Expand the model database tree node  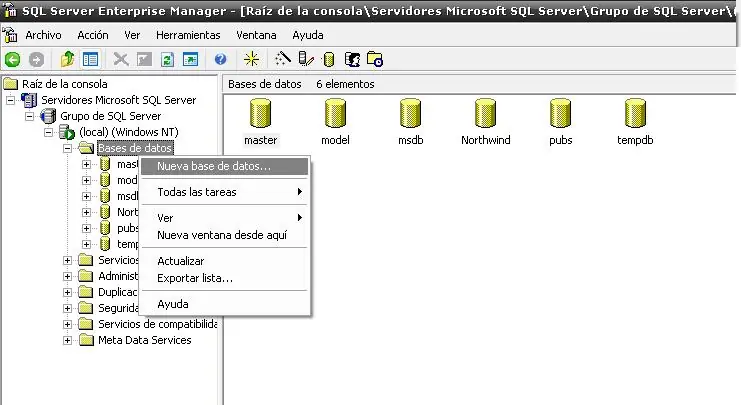[x=86, y=181]
